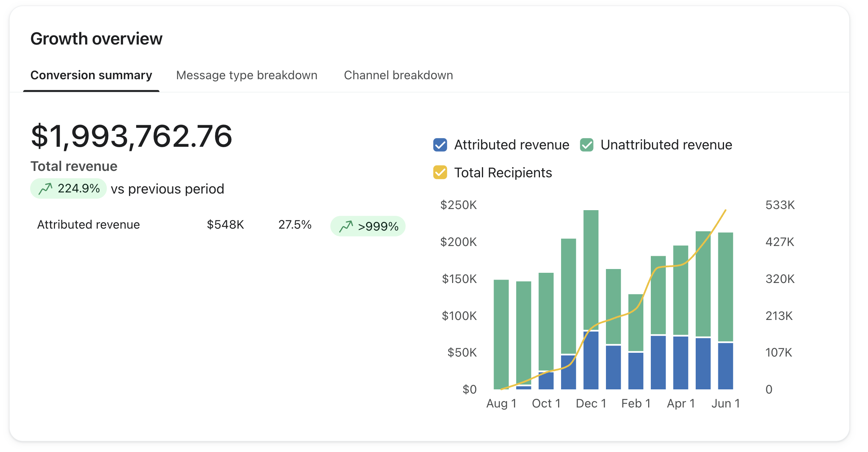
Task: Select the tallest green bar near Dec 1
Action: (x=591, y=270)
